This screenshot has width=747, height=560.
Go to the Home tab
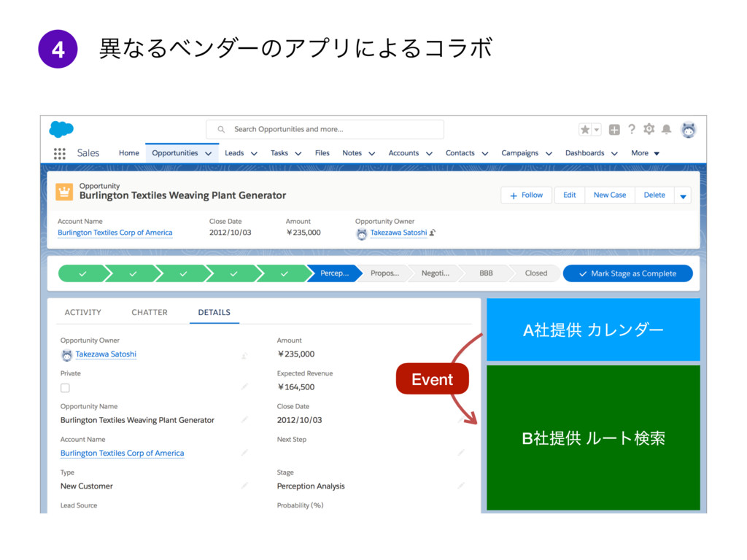pyautogui.click(x=129, y=153)
